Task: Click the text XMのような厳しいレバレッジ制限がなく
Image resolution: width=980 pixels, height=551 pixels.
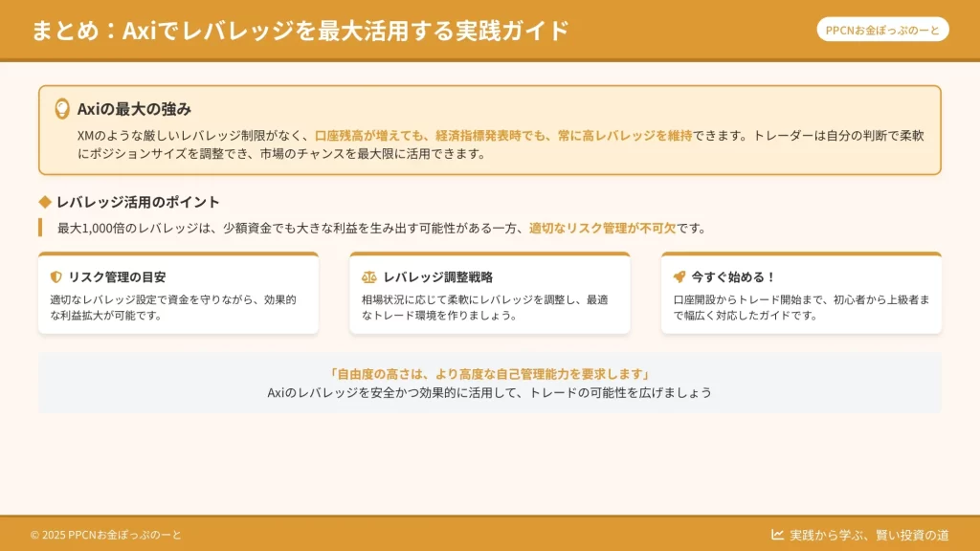Action: [193, 136]
